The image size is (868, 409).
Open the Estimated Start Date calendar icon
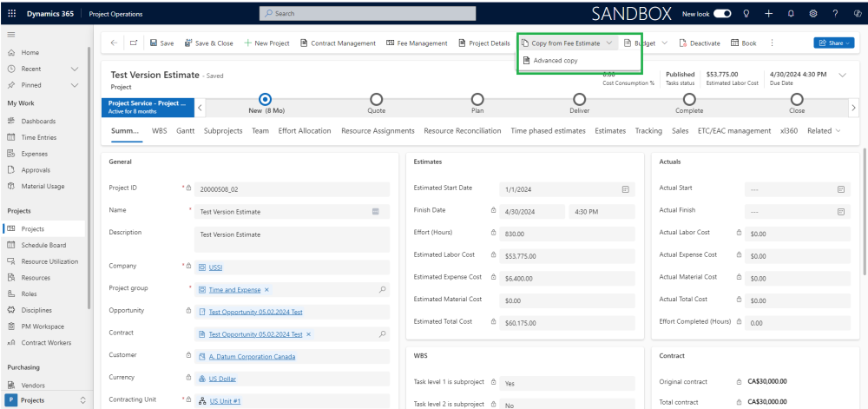[626, 189]
